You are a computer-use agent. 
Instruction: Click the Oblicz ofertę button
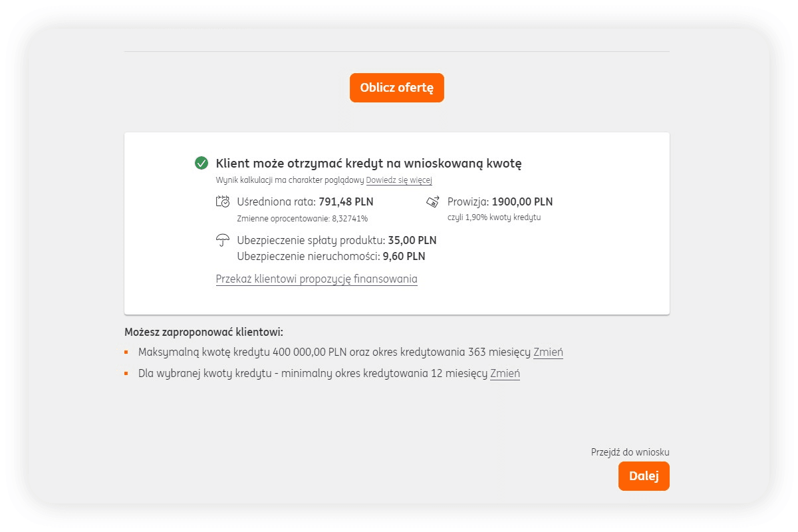396,88
